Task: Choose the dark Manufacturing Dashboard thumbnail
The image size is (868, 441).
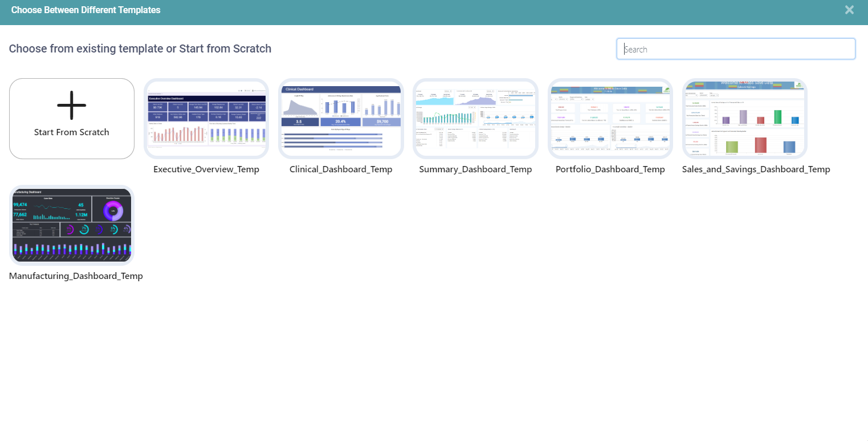Action: coord(72,225)
